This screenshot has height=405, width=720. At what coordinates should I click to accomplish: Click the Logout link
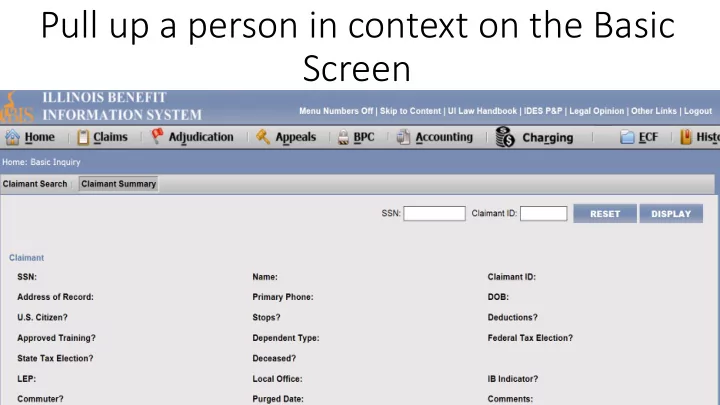(x=698, y=111)
